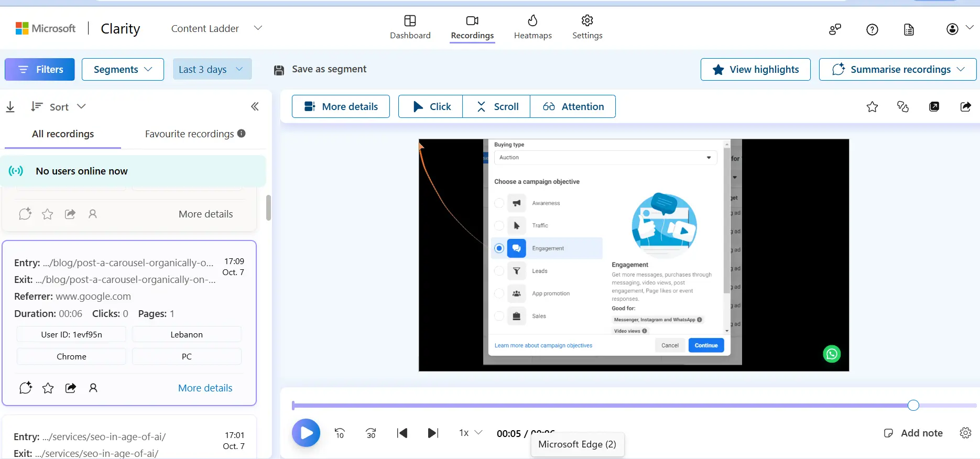Click the View highlights button
The height and width of the screenshot is (459, 980).
755,69
